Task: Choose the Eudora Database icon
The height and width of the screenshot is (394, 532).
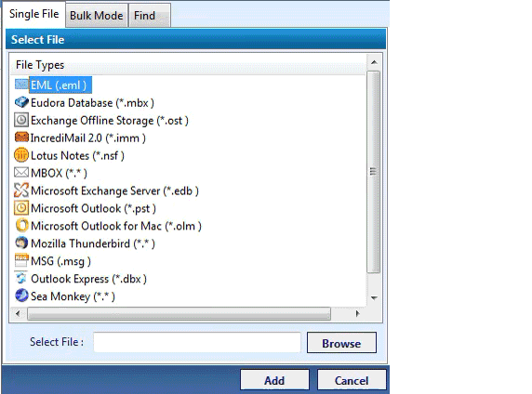Action: [21, 102]
